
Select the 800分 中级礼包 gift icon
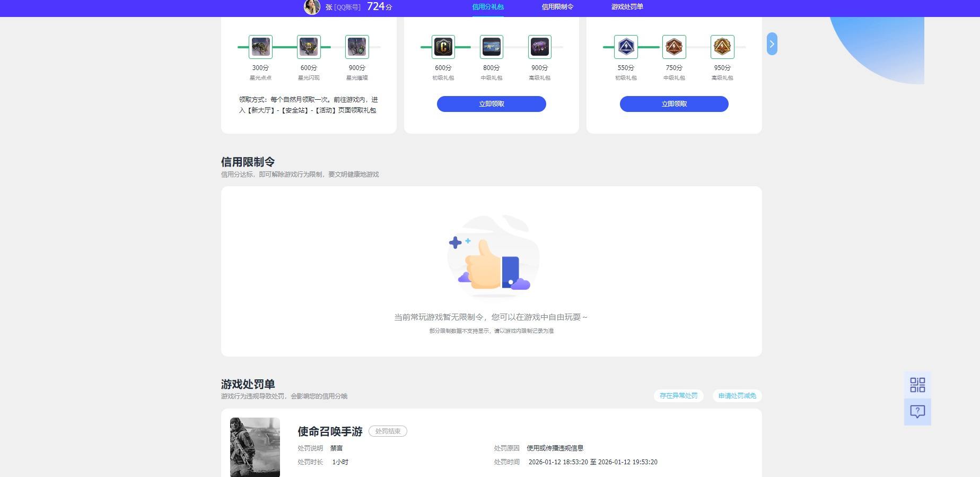491,47
